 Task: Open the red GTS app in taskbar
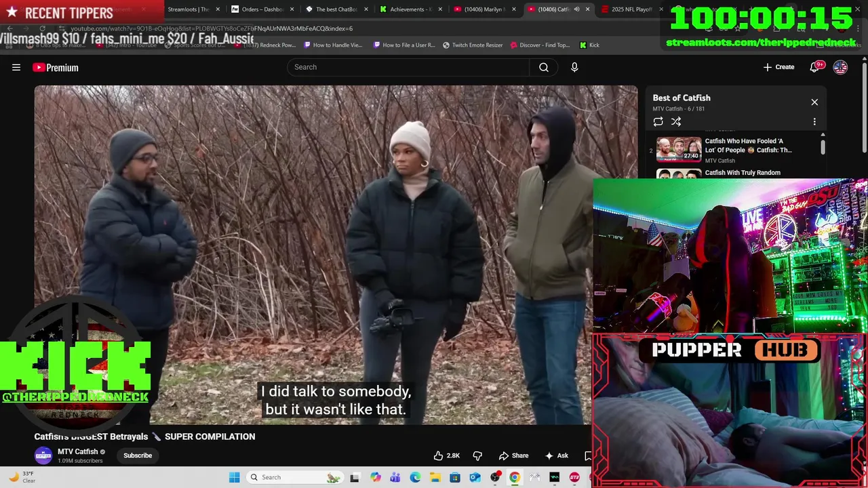coord(574,477)
